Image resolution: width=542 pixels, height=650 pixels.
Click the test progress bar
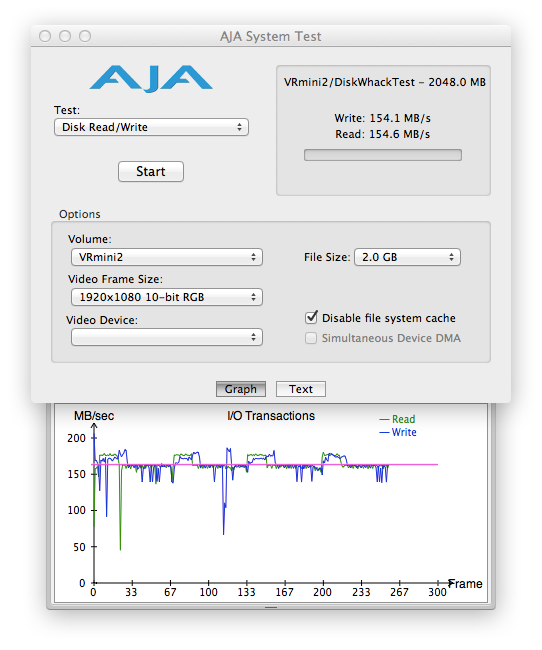(383, 155)
